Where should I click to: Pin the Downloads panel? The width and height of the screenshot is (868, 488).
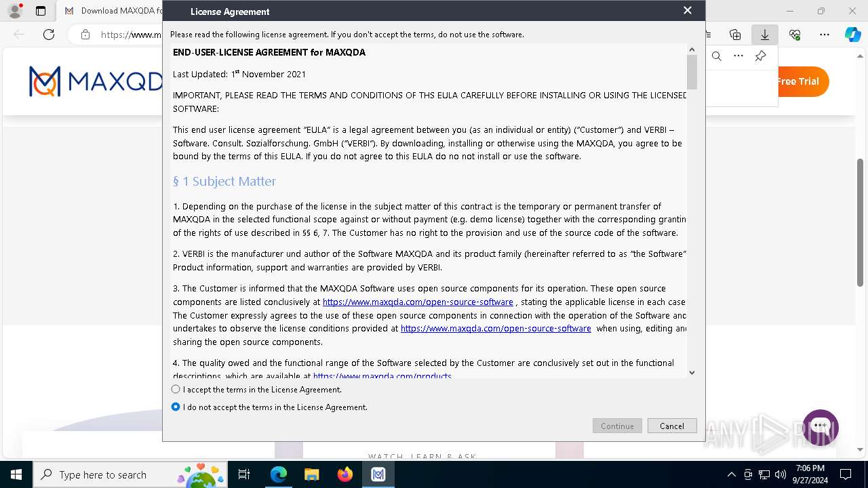pos(761,56)
